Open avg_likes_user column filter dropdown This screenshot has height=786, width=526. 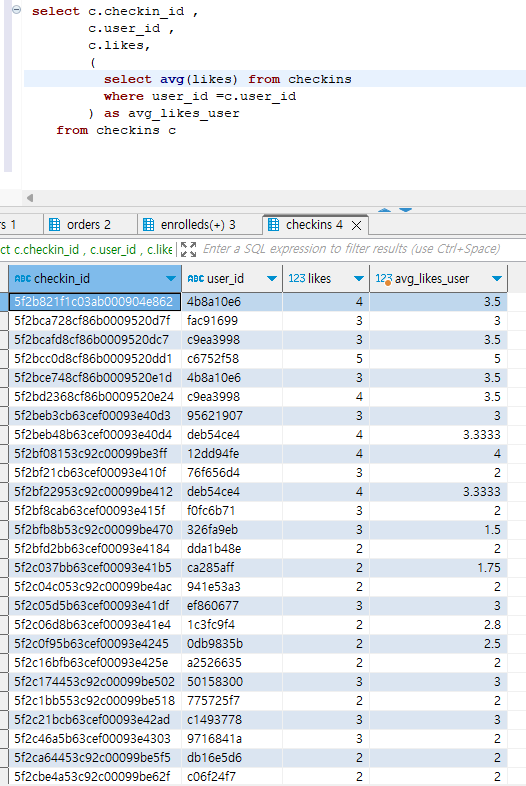pos(496,279)
